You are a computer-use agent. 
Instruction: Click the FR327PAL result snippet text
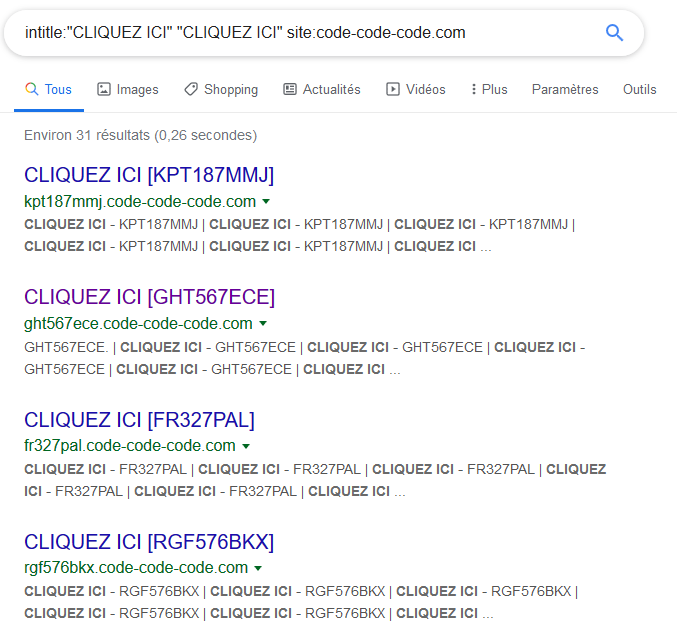(315, 480)
